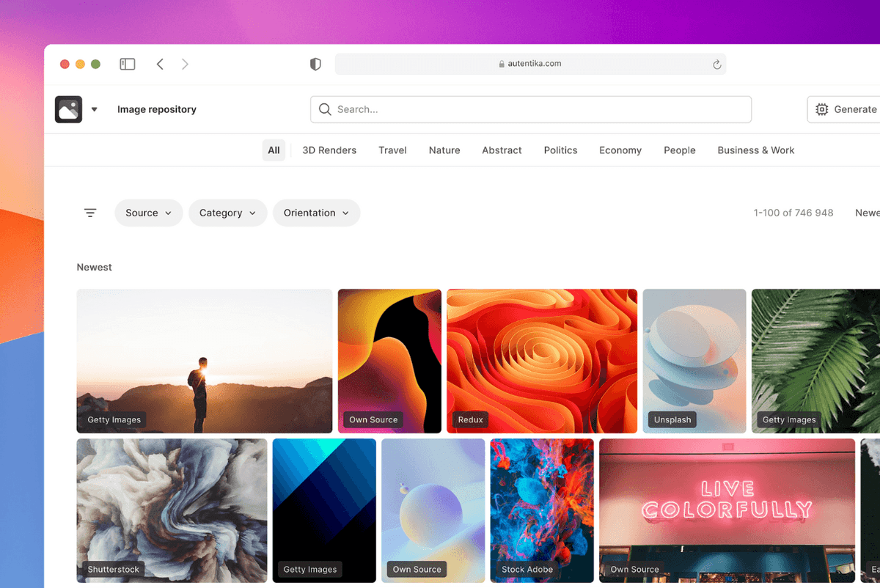Select the All category tab
The height and width of the screenshot is (588, 880).
point(274,150)
